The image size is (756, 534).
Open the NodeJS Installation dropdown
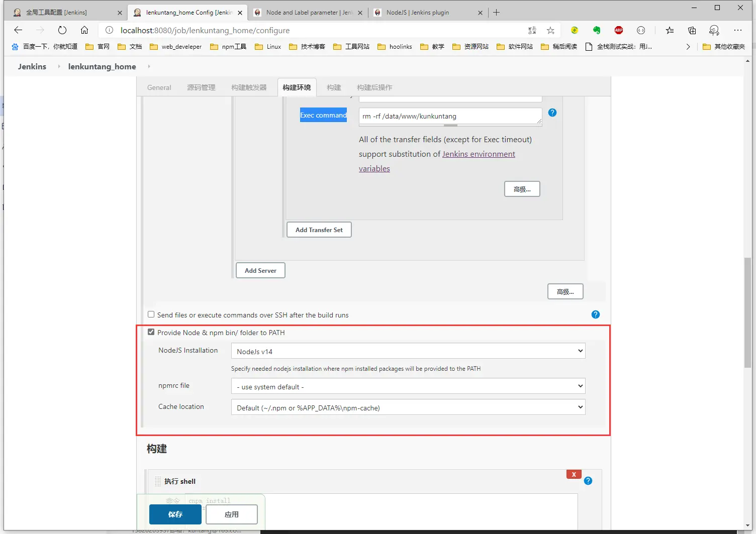tap(408, 351)
